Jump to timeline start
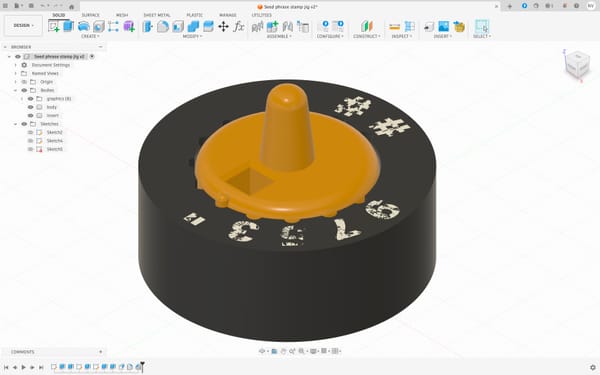This screenshot has height=375, width=600. [6, 367]
